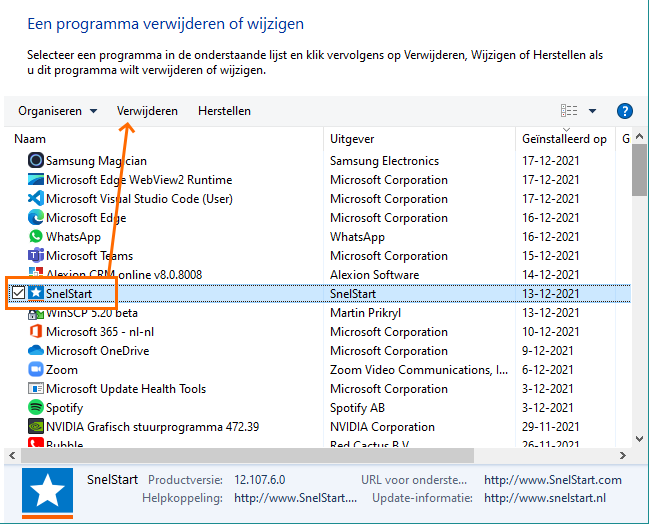This screenshot has width=649, height=524.
Task: Click publisher Zoom Video Communications cell
Action: 418,370
